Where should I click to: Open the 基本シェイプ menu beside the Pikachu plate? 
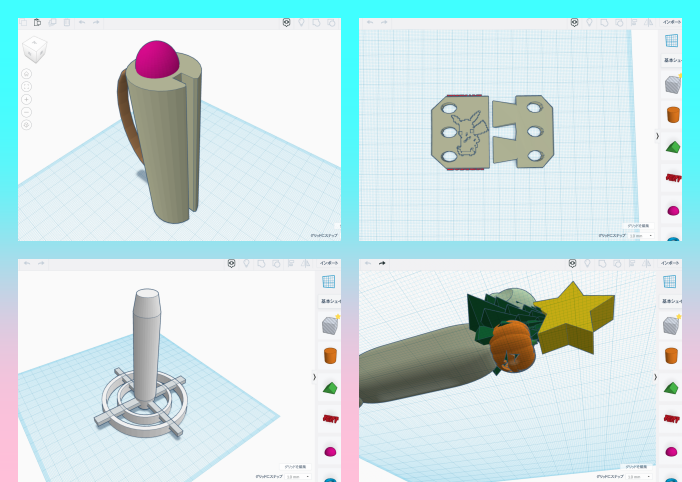(670, 60)
